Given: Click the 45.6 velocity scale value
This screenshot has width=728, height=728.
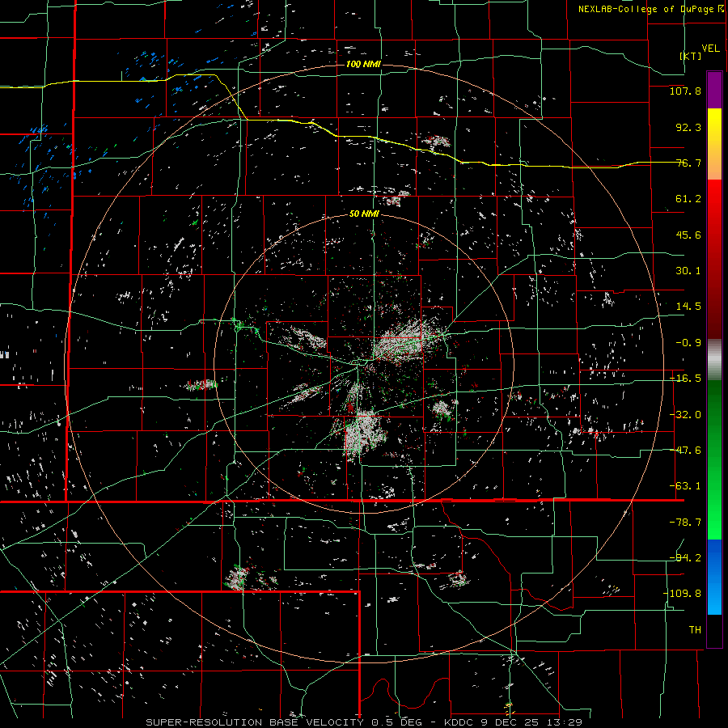Looking at the screenshot, I should pos(688,235).
